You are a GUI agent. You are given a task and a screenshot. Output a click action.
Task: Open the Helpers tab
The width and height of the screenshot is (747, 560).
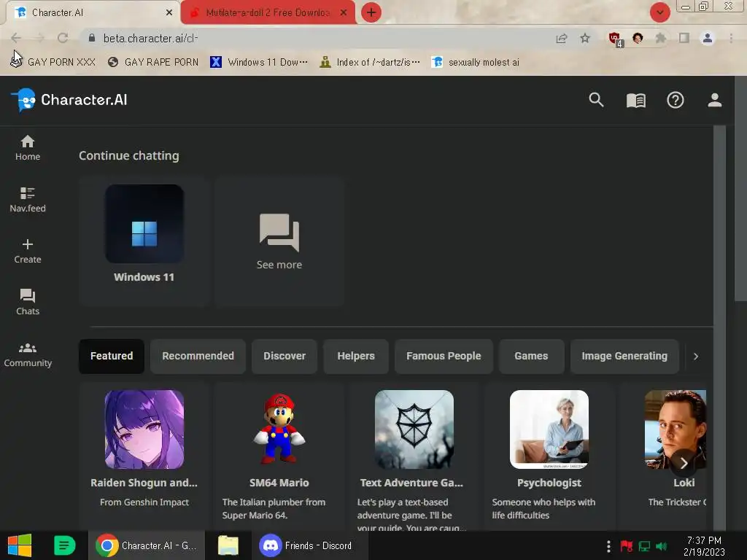(356, 356)
